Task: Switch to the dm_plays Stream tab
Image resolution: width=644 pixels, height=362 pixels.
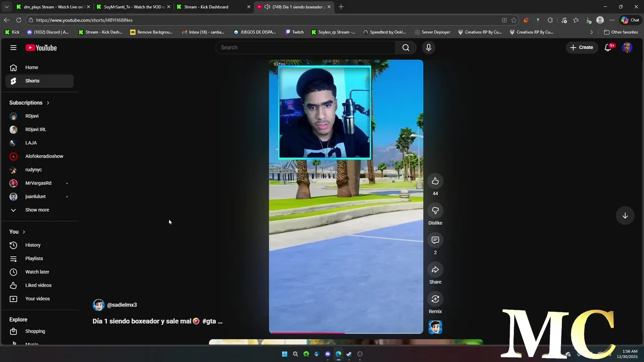Action: coord(52,7)
